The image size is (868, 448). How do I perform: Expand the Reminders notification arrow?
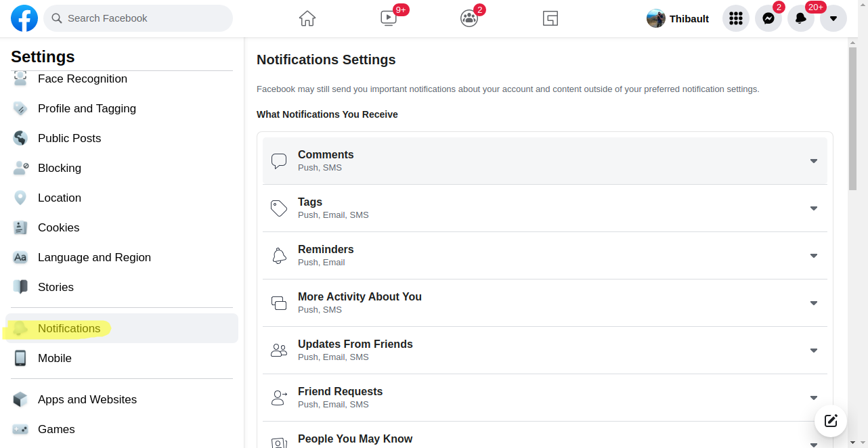(x=814, y=256)
